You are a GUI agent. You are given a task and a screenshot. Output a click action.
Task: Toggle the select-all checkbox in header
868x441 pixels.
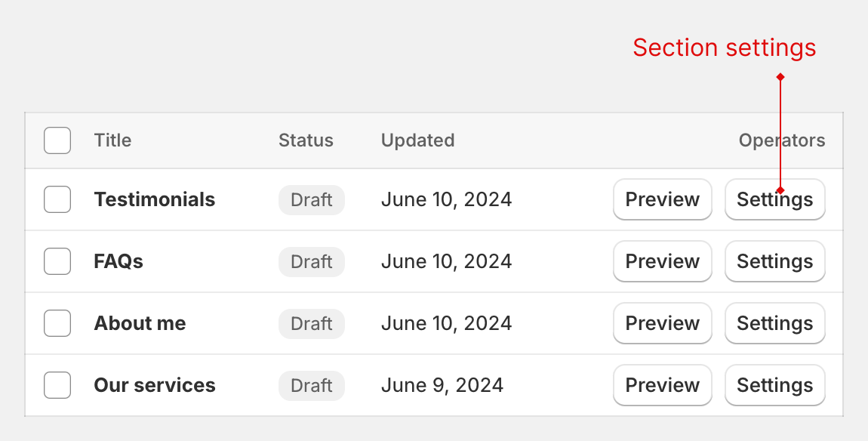[57, 140]
